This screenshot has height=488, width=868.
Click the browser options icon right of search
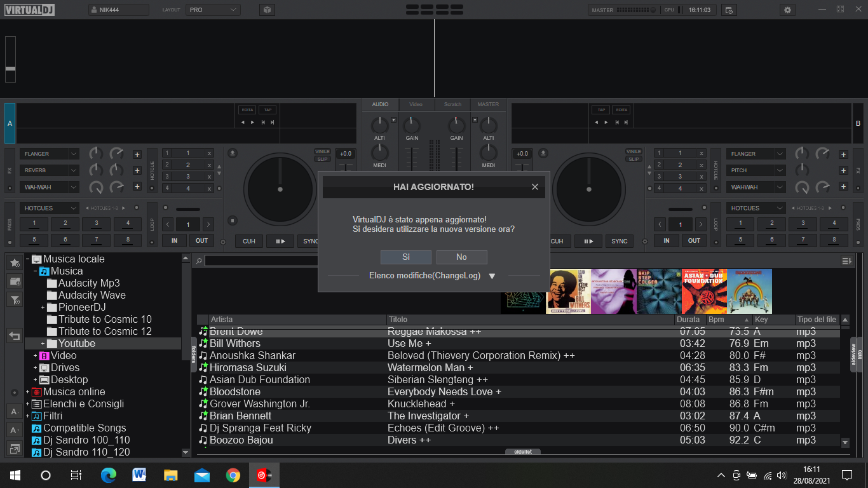coord(846,261)
